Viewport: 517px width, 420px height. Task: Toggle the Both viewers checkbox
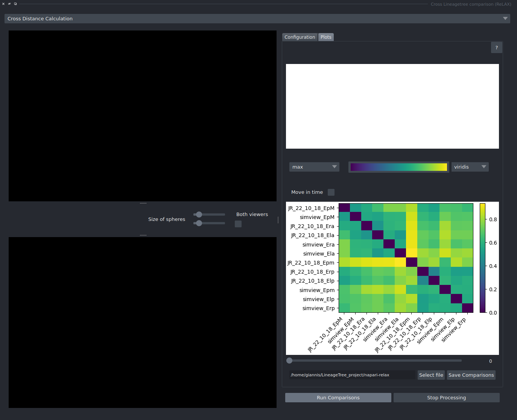238,224
